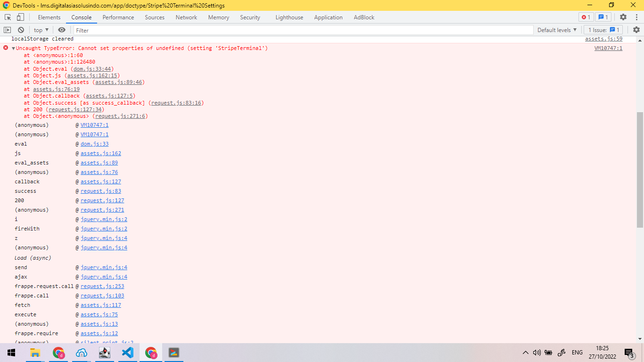The image size is (644, 362).
Task: Open jquery.min.js:4 link in send row
Action: [x=104, y=267]
